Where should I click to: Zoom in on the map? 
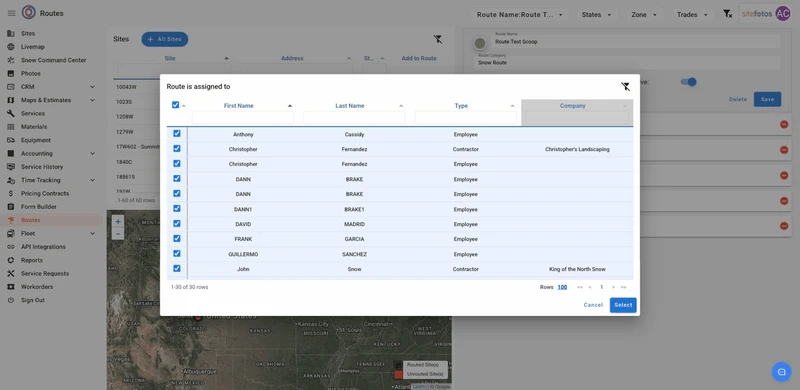[x=118, y=222]
